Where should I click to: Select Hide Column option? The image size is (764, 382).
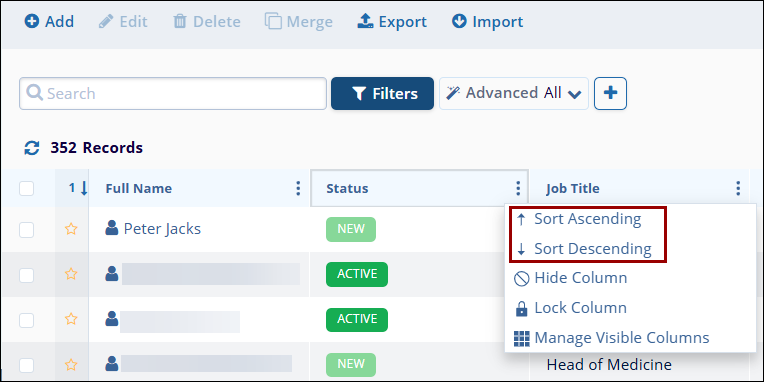(x=571, y=278)
